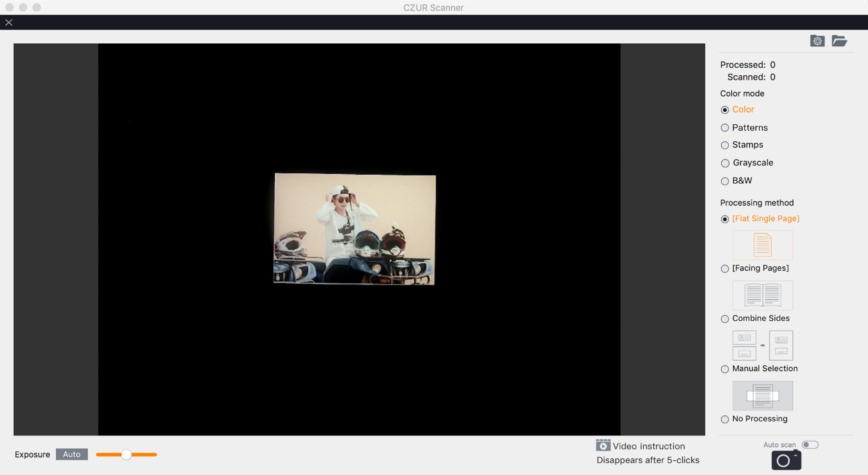The image size is (868, 475).
Task: Choose Grayscale color mode
Action: (725, 163)
